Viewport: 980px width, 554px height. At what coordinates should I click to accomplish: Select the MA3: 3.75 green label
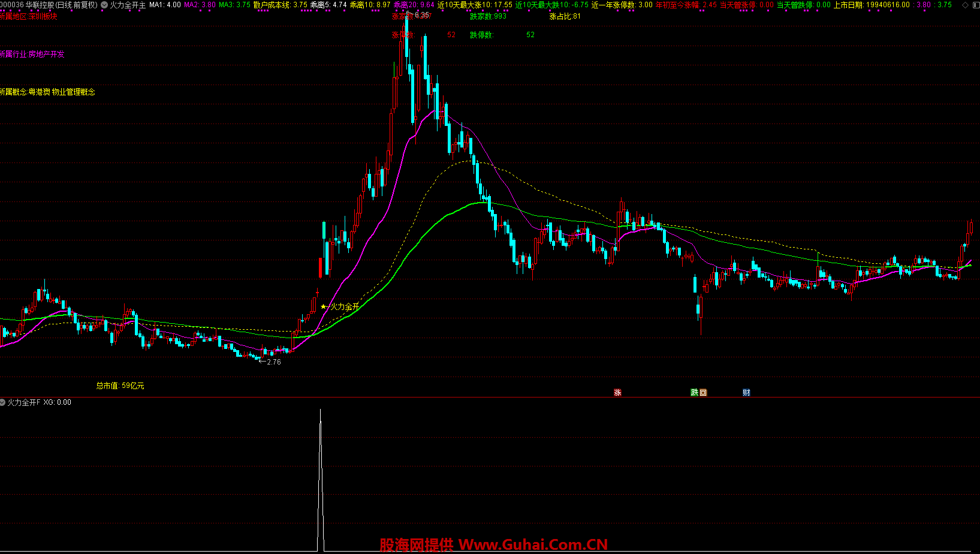point(234,5)
